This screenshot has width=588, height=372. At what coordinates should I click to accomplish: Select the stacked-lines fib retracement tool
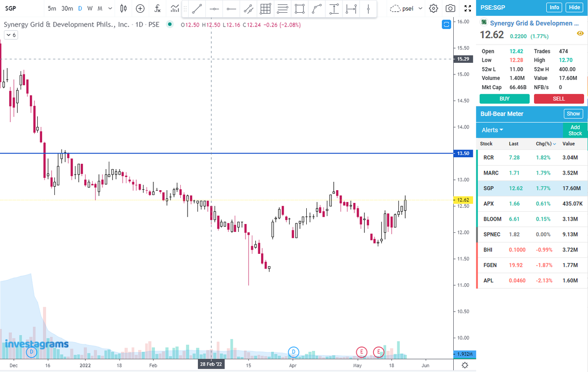(x=282, y=9)
